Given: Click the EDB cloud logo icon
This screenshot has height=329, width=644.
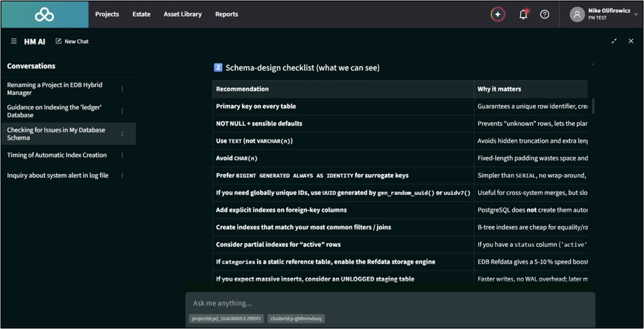Looking at the screenshot, I should click(x=45, y=14).
